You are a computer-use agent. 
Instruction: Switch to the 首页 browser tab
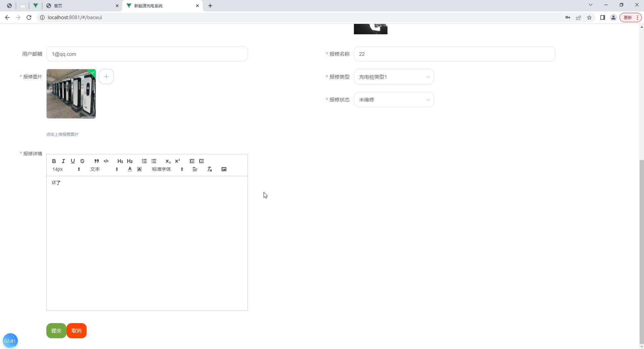pyautogui.click(x=82, y=6)
